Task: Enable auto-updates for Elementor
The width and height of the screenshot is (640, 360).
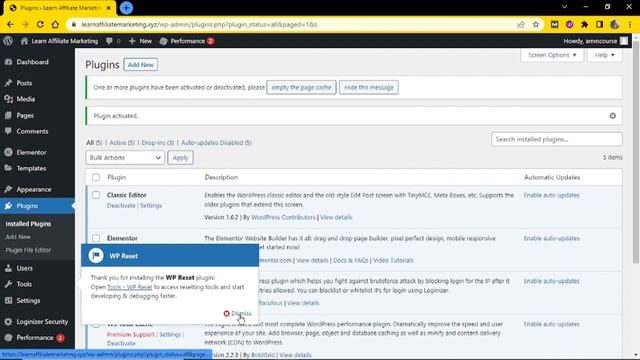Action: coord(551,238)
